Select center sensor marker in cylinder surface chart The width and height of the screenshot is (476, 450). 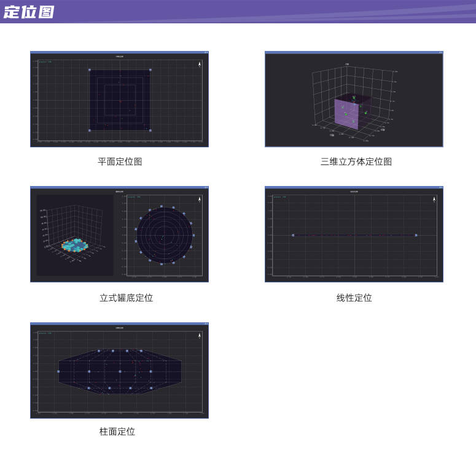[x=120, y=371]
